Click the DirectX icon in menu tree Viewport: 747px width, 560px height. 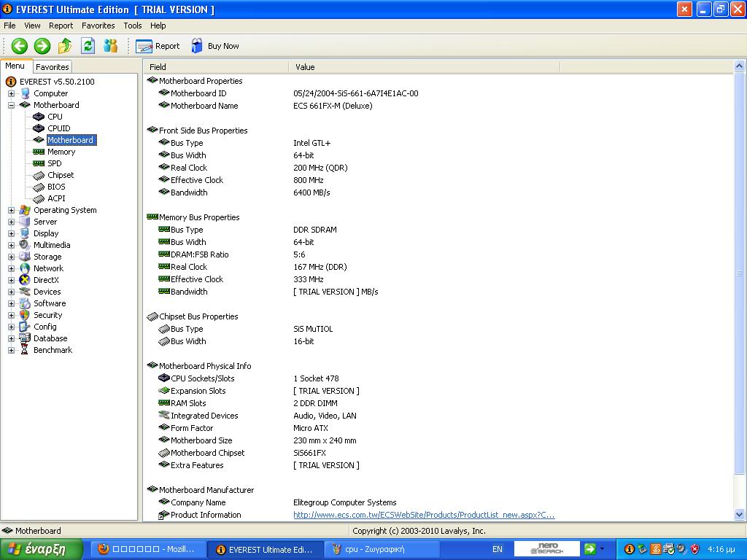25,280
